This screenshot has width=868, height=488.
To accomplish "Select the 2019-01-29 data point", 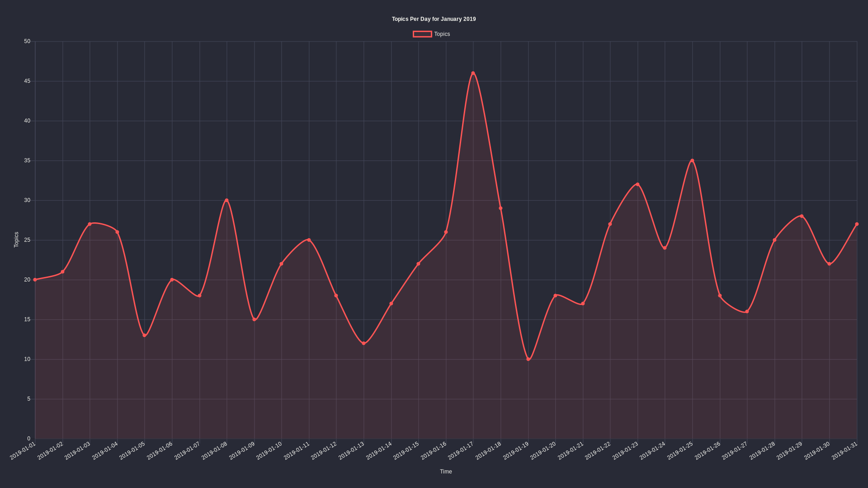I will tap(802, 216).
